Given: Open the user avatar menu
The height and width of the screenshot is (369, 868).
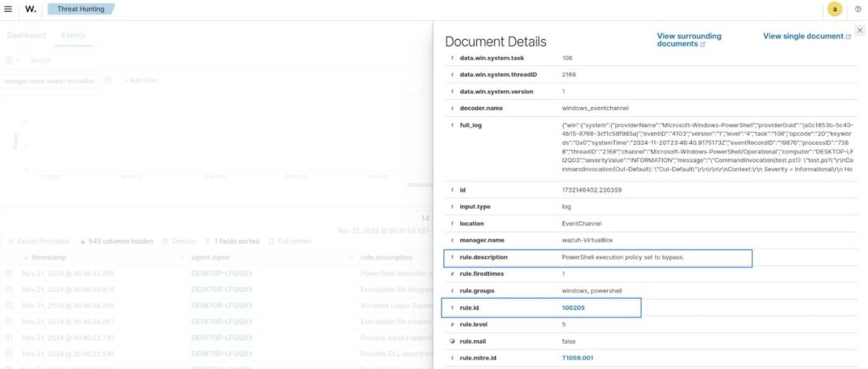Looking at the screenshot, I should tap(834, 9).
